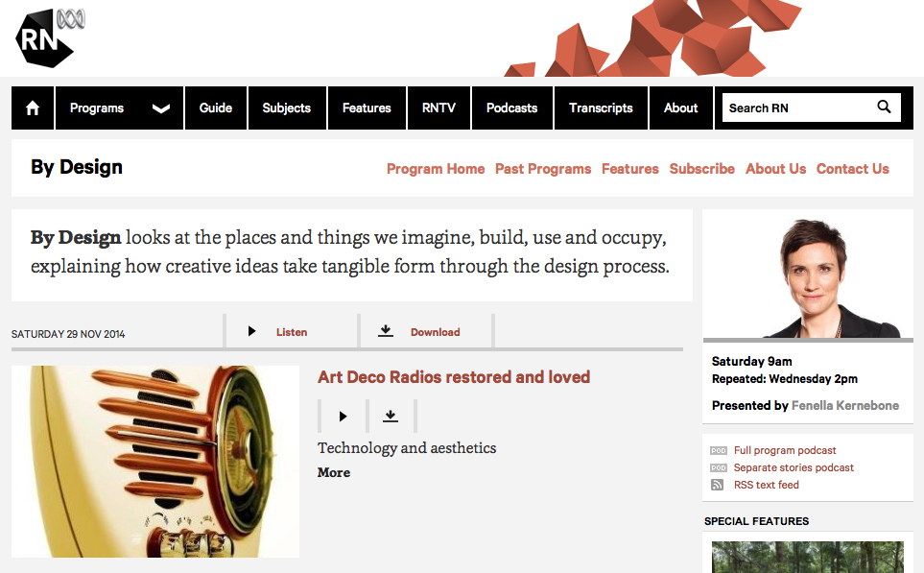Download the Art Deco Radios story
924x573 pixels.
[390, 417]
